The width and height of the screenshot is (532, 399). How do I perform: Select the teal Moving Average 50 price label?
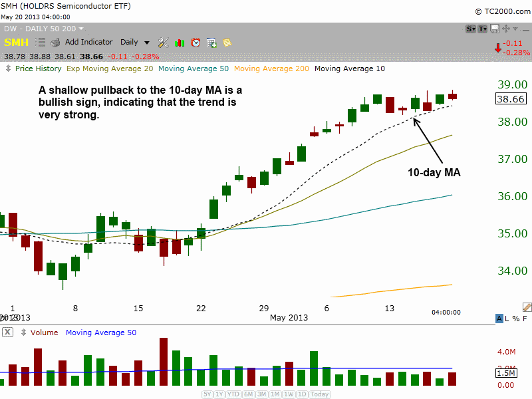tap(194, 68)
